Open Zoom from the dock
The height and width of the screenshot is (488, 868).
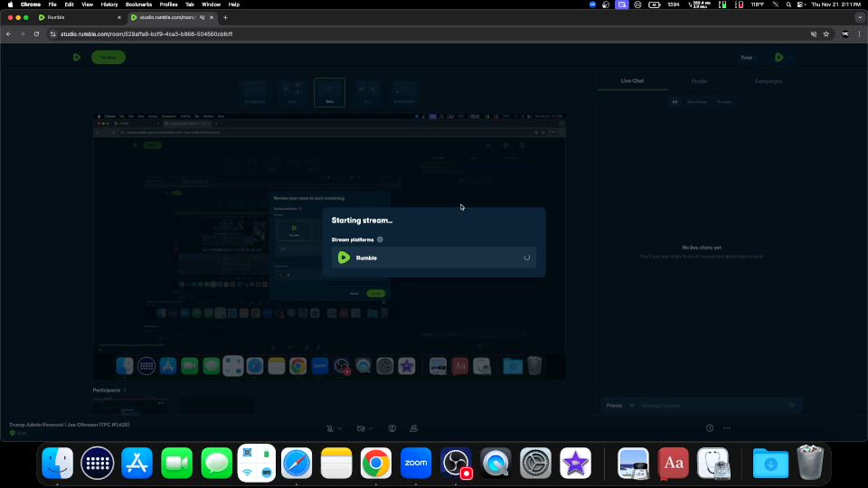click(416, 463)
